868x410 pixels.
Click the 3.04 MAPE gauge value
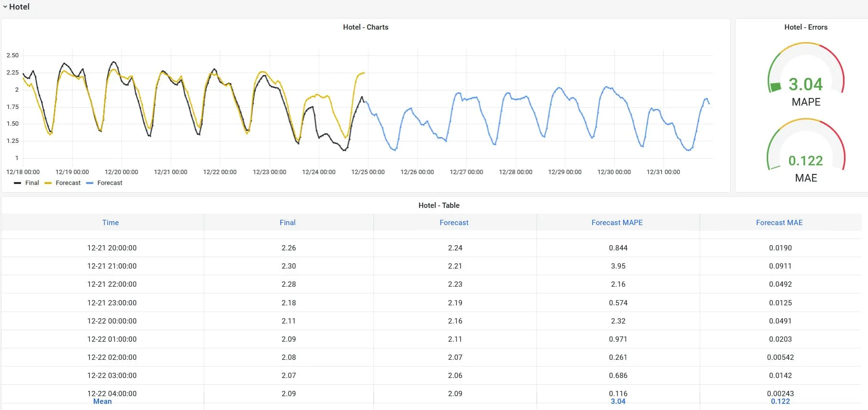(x=805, y=85)
